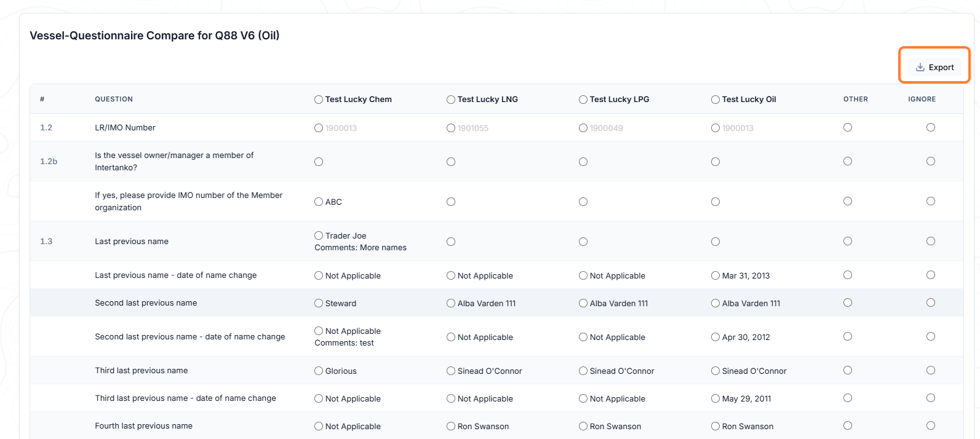Select Other for the Intertanko member question
The height and width of the screenshot is (439, 980).
848,161
